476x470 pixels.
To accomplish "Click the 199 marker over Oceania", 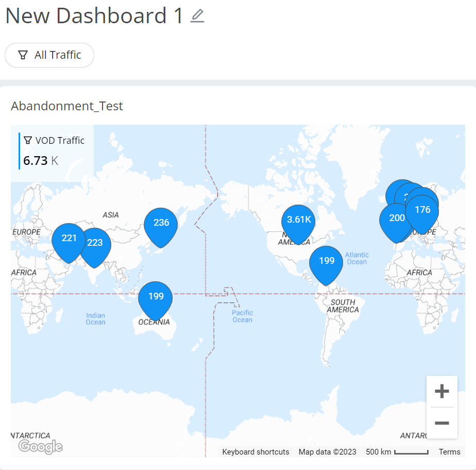I will point(156,297).
